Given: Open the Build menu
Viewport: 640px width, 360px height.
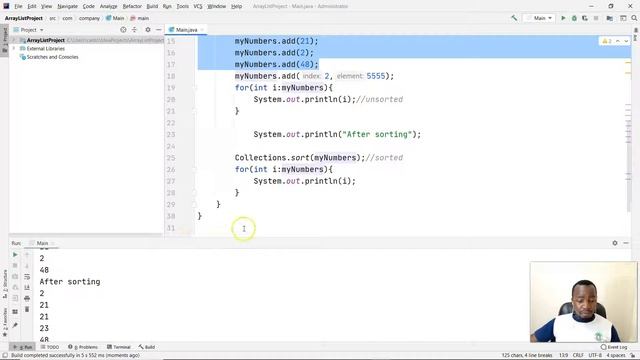Looking at the screenshot, I should (x=152, y=6).
